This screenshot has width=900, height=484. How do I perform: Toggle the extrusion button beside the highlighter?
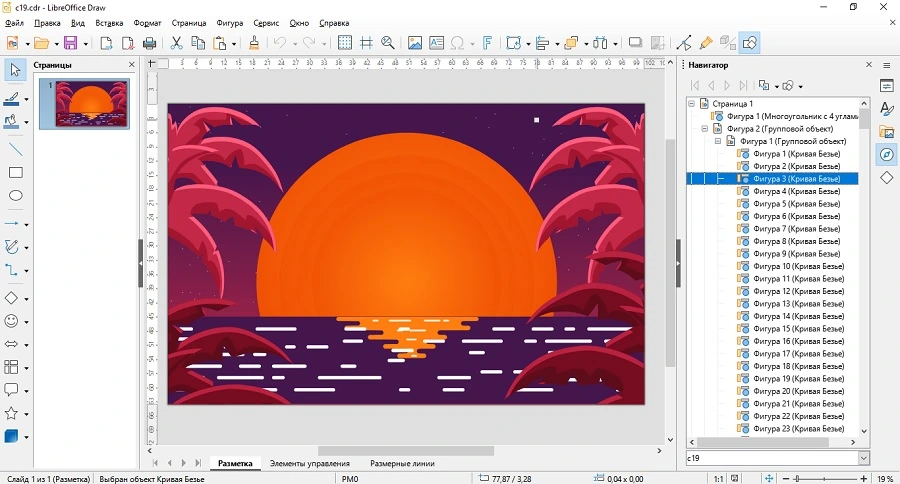point(728,43)
